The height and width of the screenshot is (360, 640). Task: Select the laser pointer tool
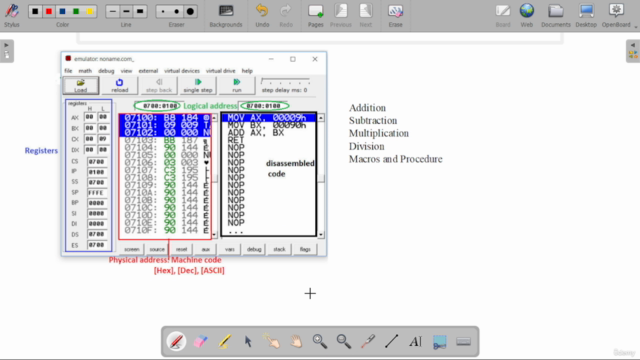coord(368,342)
